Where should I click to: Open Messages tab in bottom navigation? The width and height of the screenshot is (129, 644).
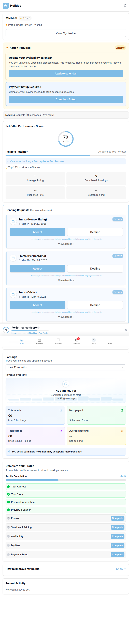pos(58,341)
